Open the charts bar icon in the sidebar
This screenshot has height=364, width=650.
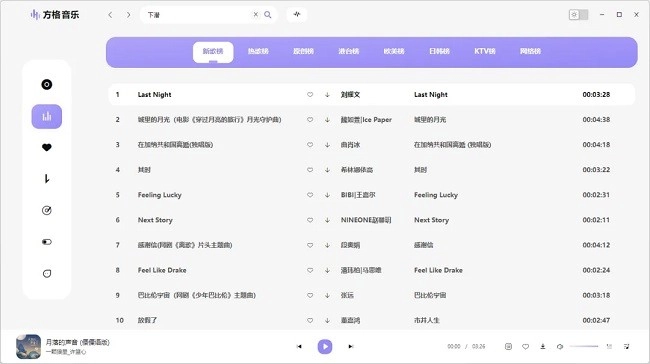click(47, 116)
